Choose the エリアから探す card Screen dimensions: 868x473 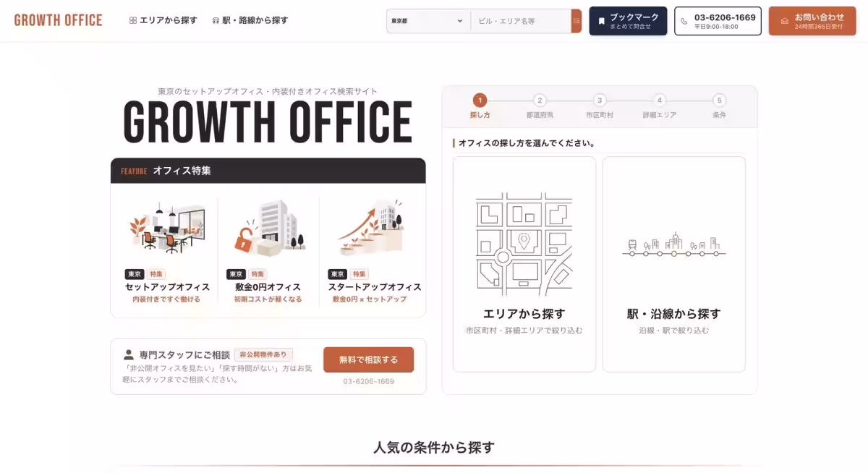[x=524, y=264]
